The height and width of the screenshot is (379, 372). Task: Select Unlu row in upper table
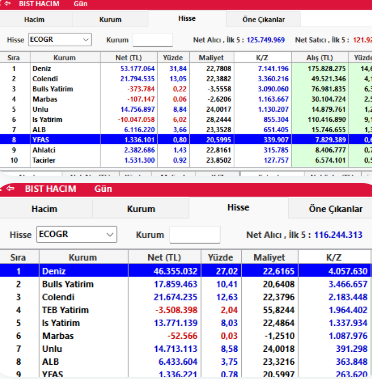coord(186,109)
